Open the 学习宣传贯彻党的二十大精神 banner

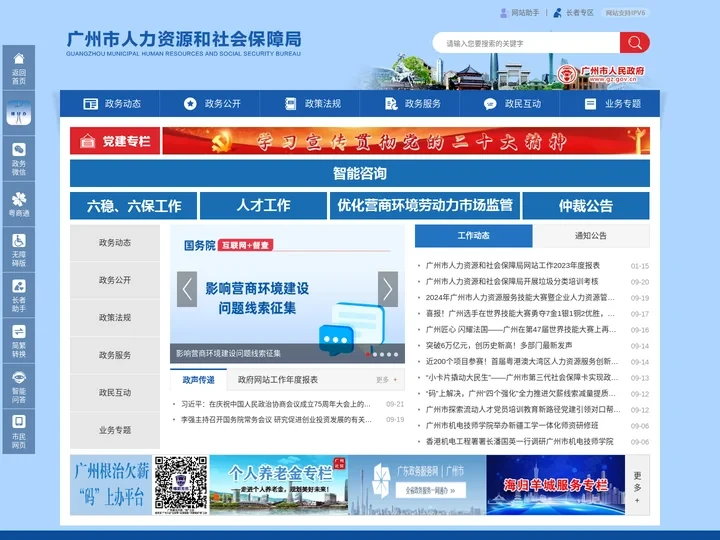406,141
